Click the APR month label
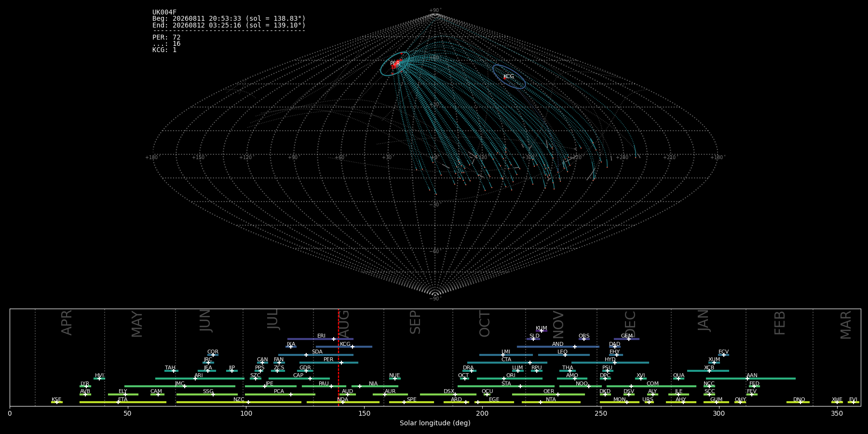The height and width of the screenshot is (434, 868). 67,322
